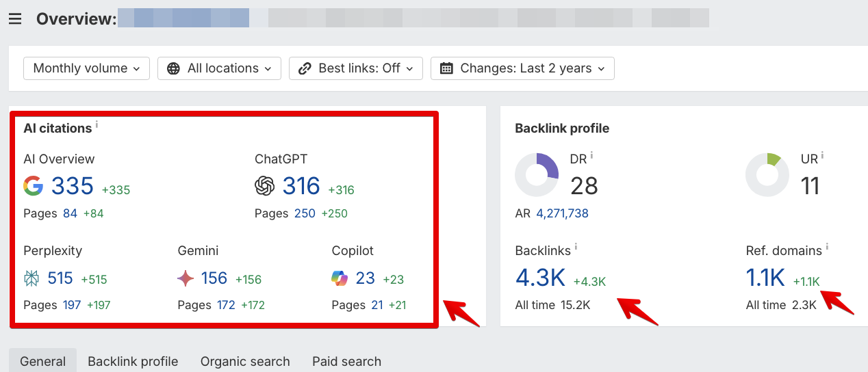The height and width of the screenshot is (372, 868).
Task: Open Changes: Last 2 years dropdown
Action: (522, 68)
